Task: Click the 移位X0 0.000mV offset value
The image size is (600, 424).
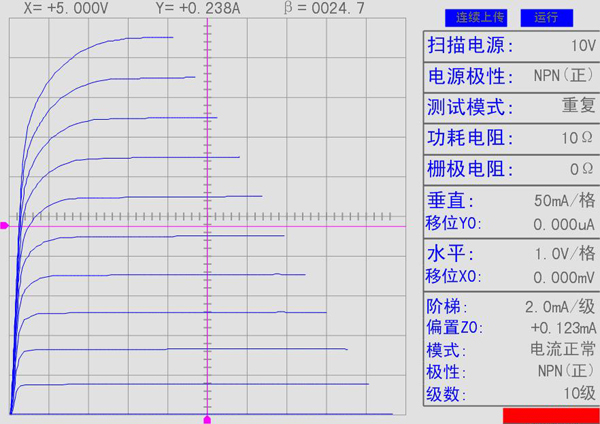Action: click(x=511, y=276)
